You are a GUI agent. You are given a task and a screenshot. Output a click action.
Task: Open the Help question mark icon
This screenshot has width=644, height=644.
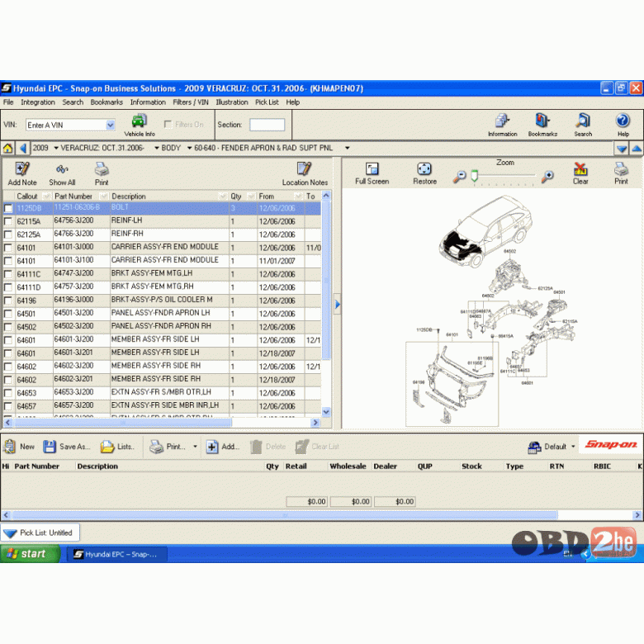623,121
